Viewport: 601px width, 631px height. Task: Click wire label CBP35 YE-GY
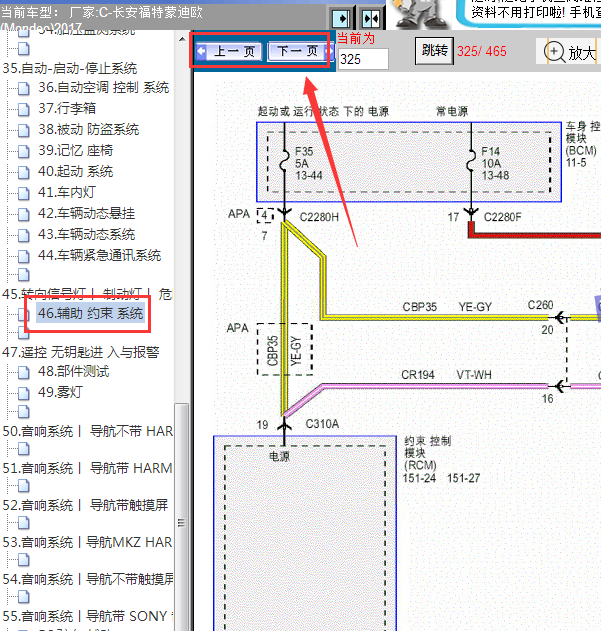447,307
